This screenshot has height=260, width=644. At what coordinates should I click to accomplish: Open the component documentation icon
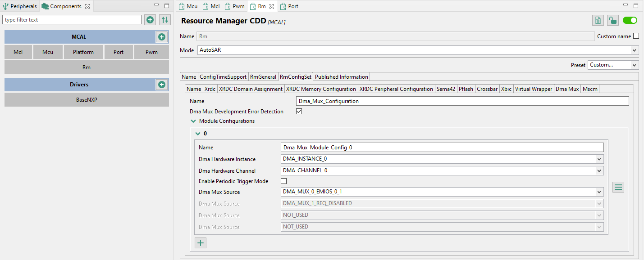598,20
